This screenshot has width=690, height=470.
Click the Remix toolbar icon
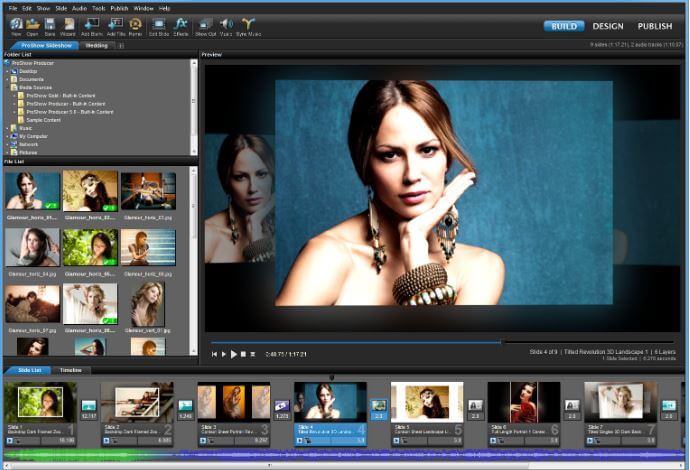tap(136, 24)
